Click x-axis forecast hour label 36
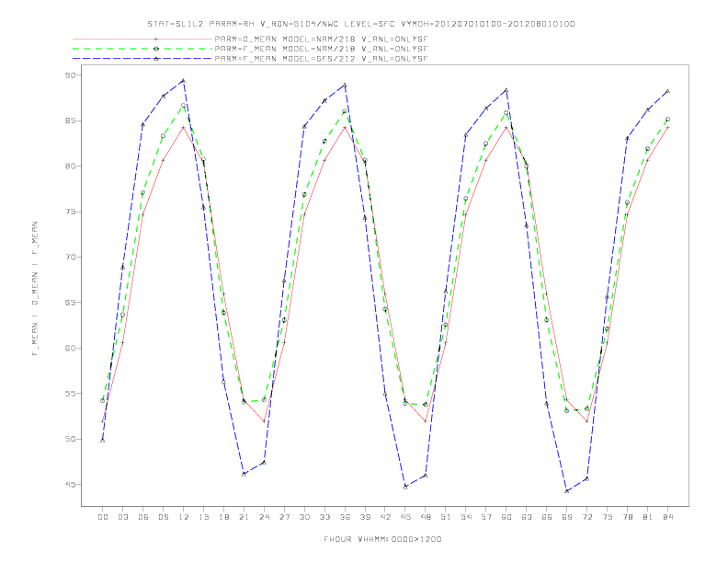Viewport: 728px width, 563px height. click(x=345, y=517)
